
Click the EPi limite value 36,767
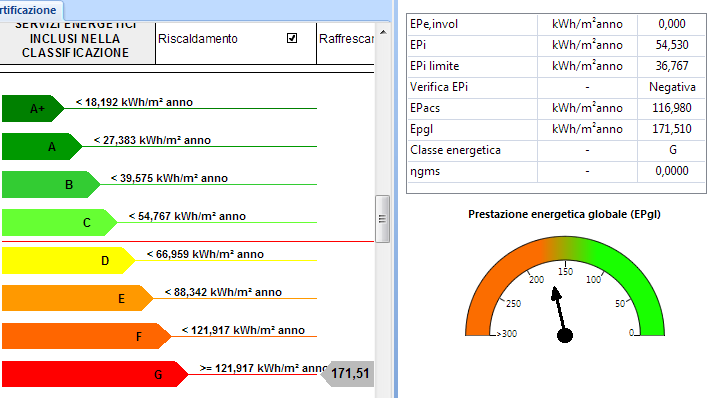[672, 66]
